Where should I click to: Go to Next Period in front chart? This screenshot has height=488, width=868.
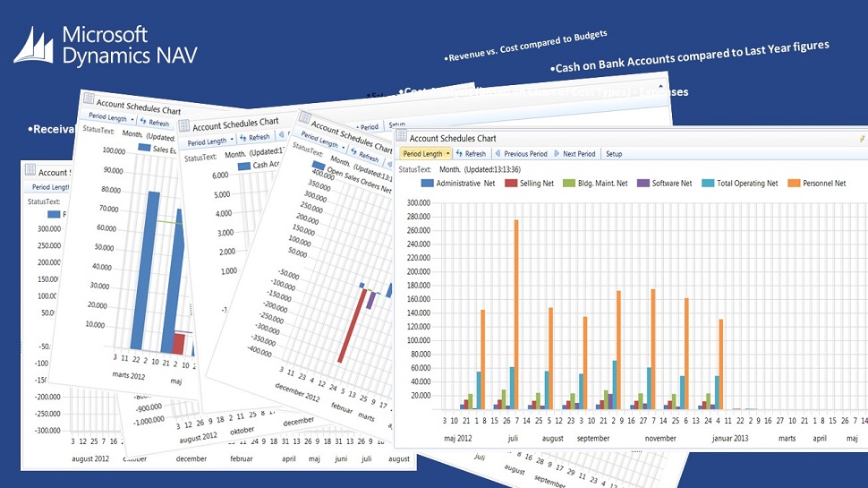[574, 153]
